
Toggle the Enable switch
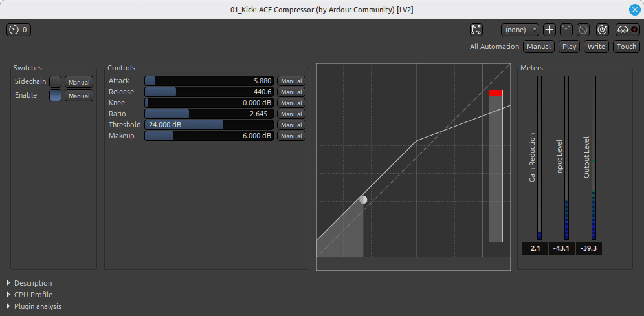[56, 96]
